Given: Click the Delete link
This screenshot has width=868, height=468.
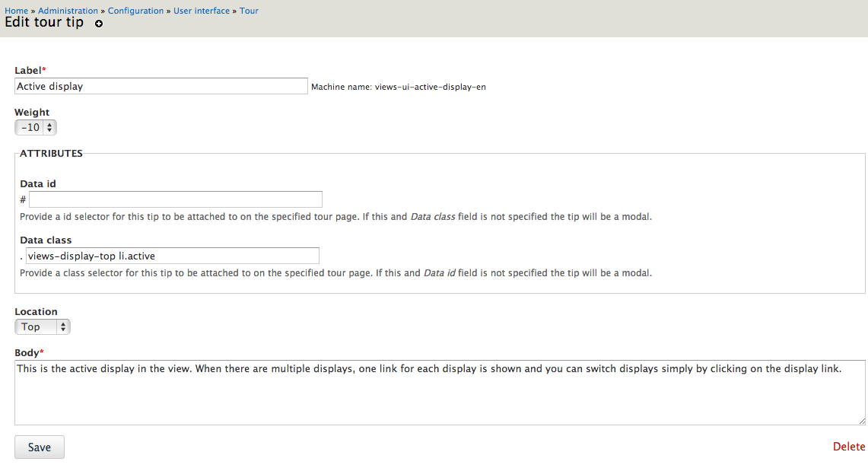Looking at the screenshot, I should (849, 447).
